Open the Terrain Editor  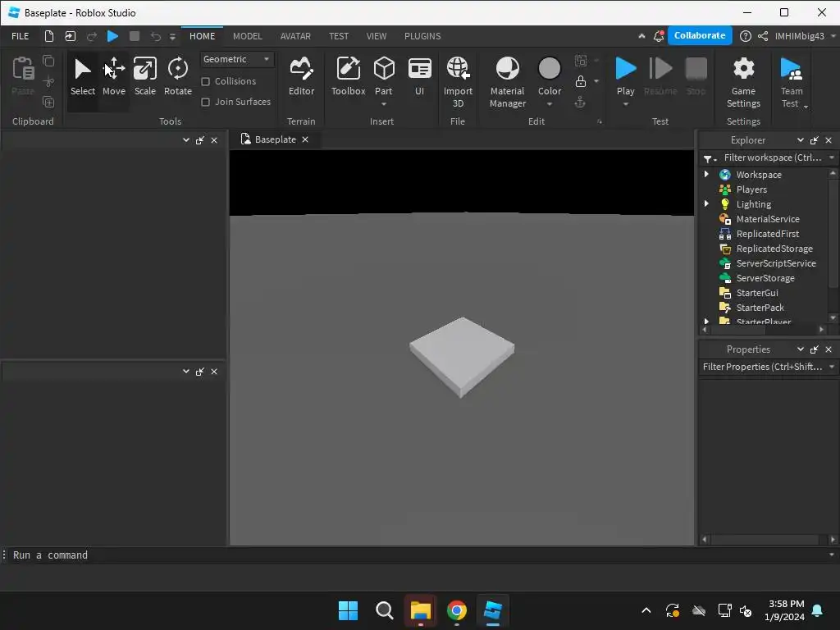[301, 78]
